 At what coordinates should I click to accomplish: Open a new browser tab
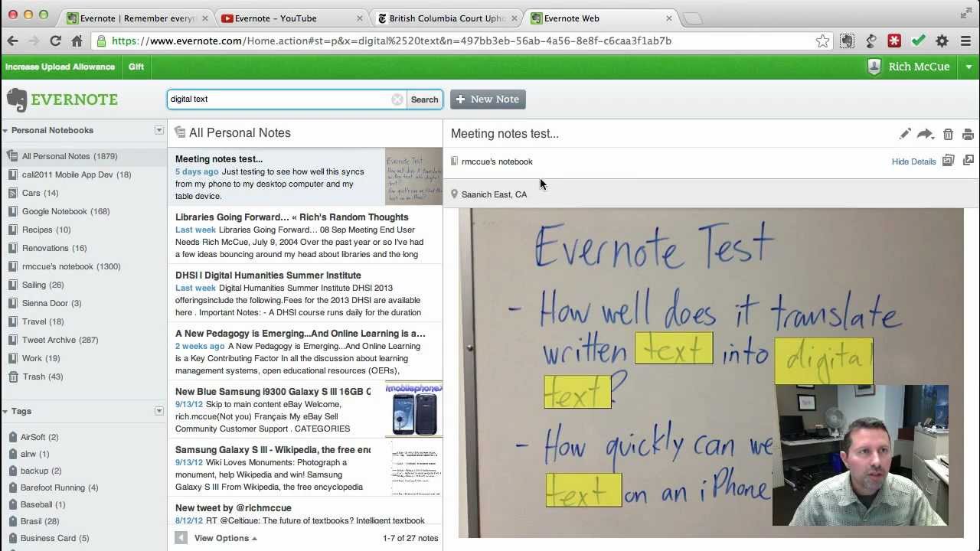click(x=692, y=18)
